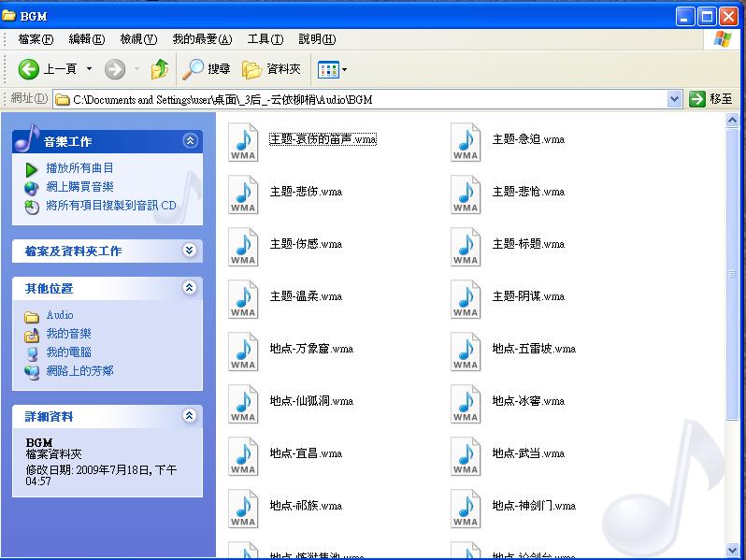Open the 編輯(E) menu
This screenshot has height=560, width=746.
pyautogui.click(x=86, y=39)
